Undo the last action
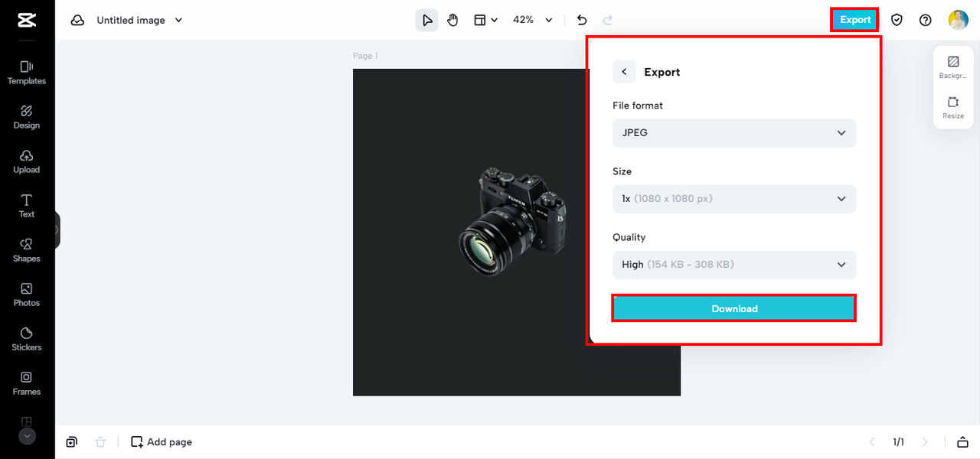The width and height of the screenshot is (980, 459). [582, 20]
